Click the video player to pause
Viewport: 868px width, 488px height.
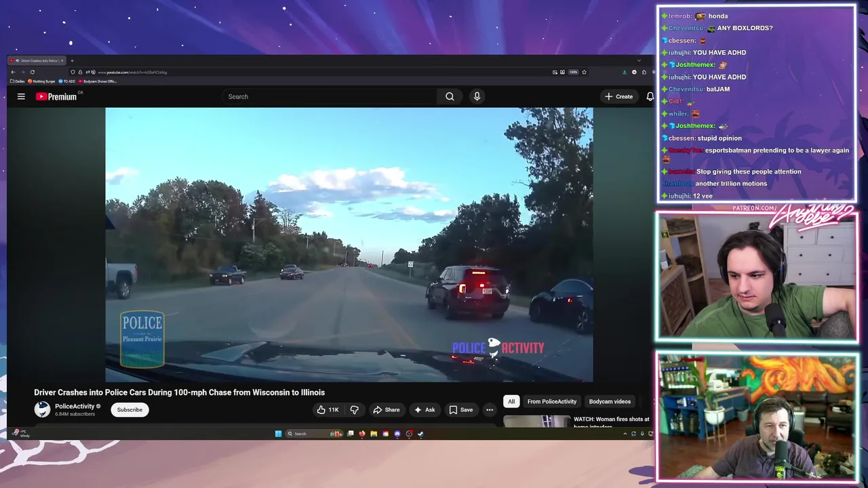[x=349, y=245]
